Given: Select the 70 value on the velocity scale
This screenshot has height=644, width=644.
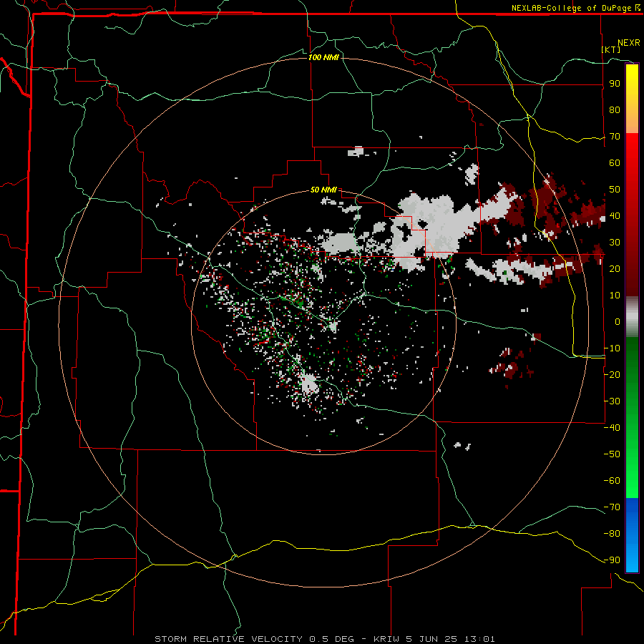Looking at the screenshot, I should tap(615, 137).
